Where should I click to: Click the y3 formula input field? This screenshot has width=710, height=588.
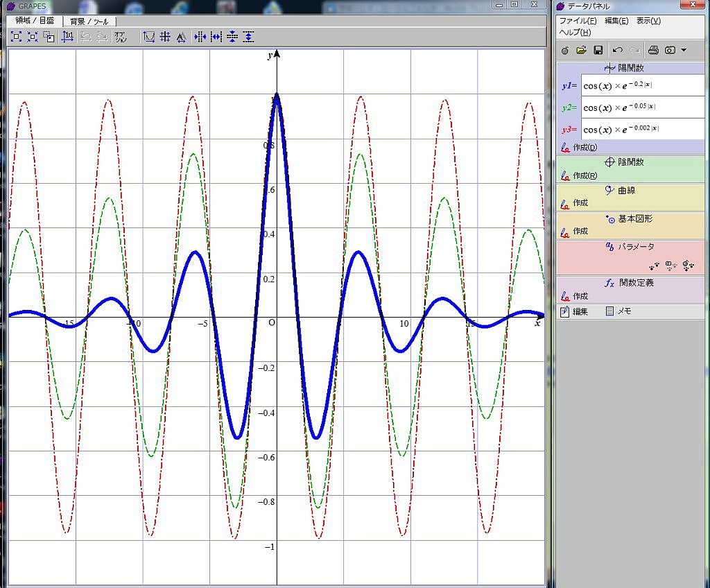(x=641, y=130)
